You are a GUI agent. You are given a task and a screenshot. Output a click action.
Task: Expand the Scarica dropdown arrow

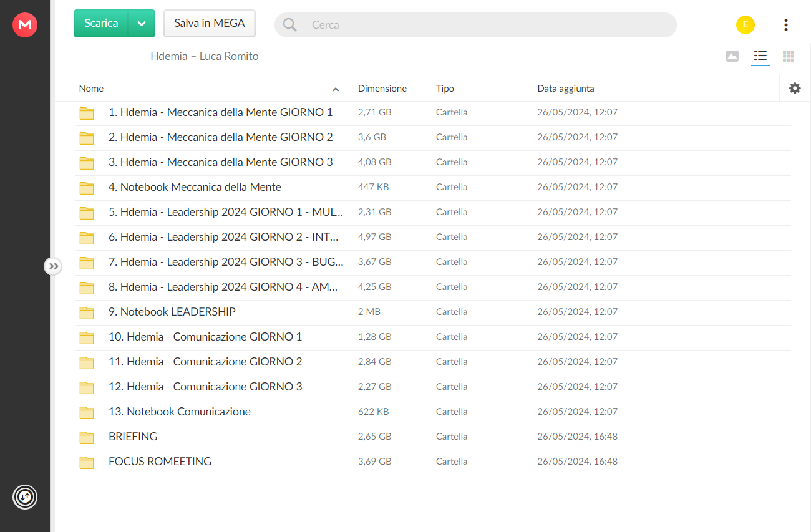(x=142, y=24)
